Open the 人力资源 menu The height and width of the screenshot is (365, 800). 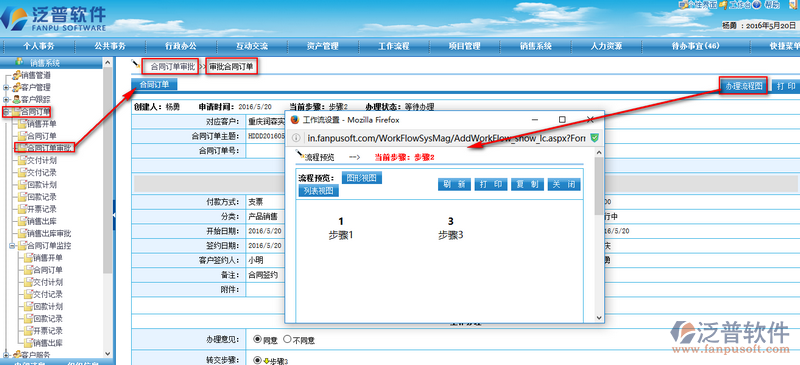(x=606, y=46)
